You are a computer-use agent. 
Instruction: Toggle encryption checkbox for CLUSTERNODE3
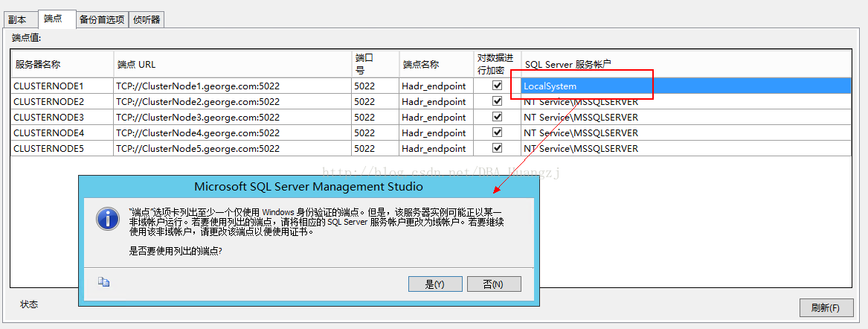497,117
